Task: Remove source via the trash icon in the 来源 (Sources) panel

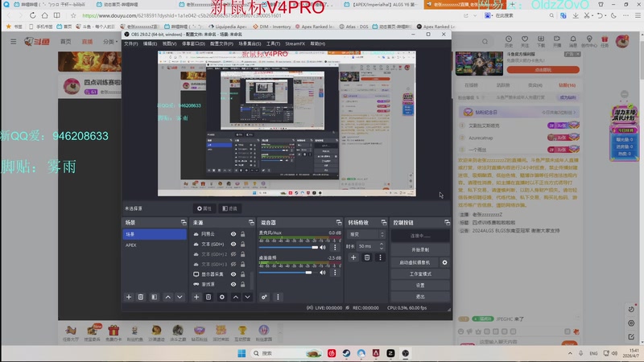Action: pyautogui.click(x=208, y=297)
